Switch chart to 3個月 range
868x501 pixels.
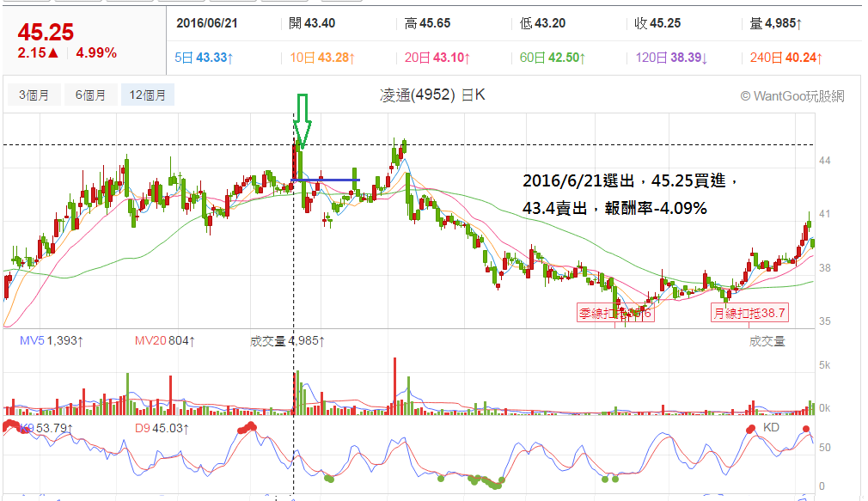34,95
